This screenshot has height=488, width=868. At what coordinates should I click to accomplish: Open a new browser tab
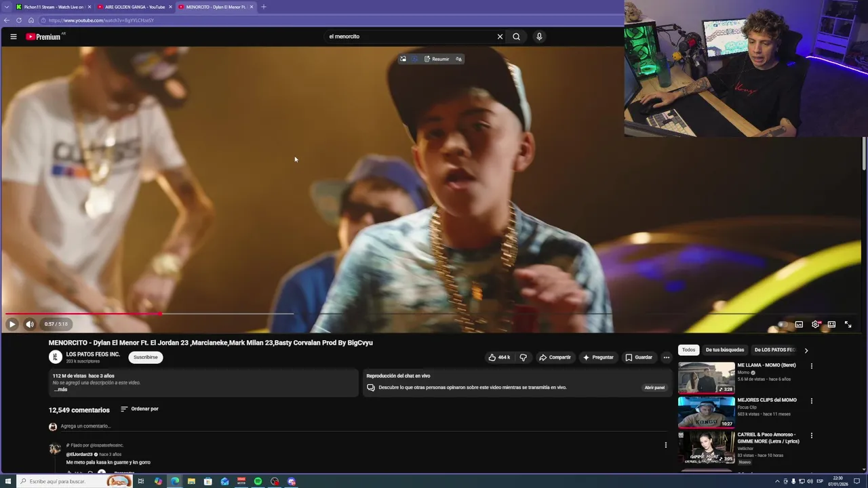264,7
